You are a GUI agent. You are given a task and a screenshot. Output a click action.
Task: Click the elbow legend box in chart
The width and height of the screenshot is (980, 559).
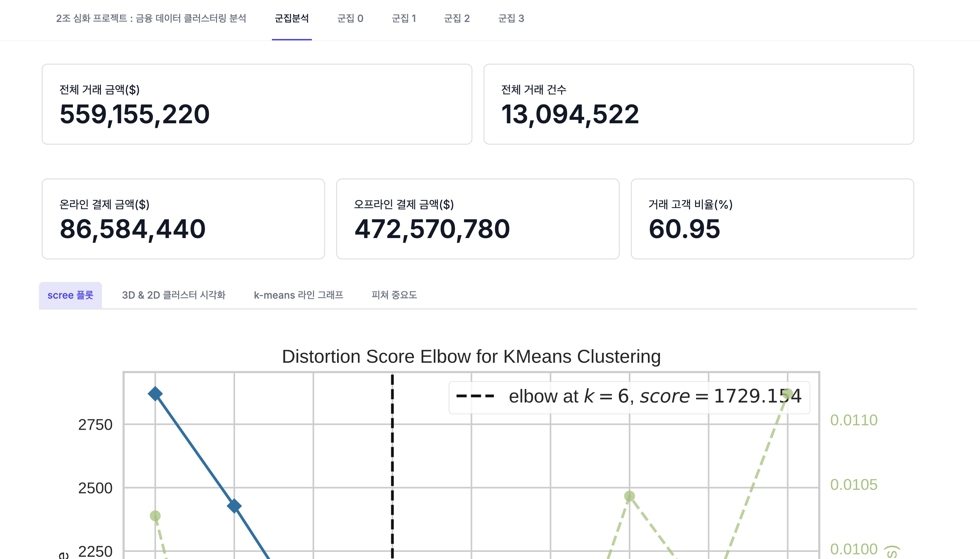click(629, 397)
